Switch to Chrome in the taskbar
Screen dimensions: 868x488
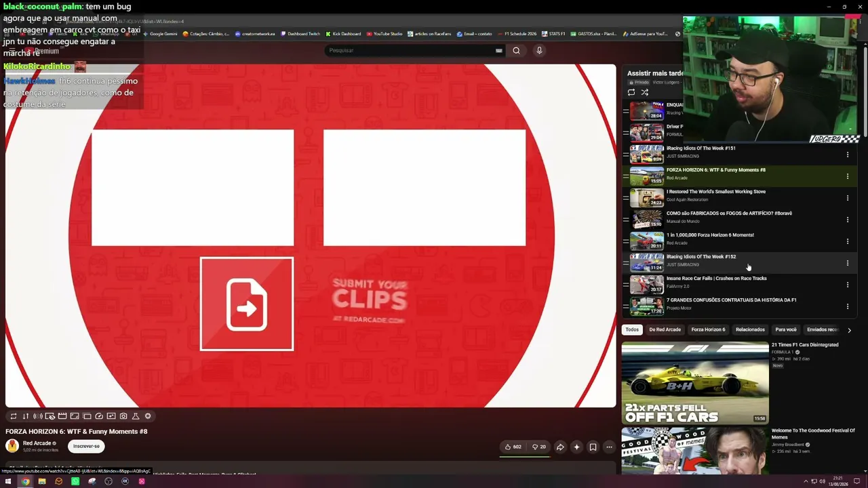point(25,481)
